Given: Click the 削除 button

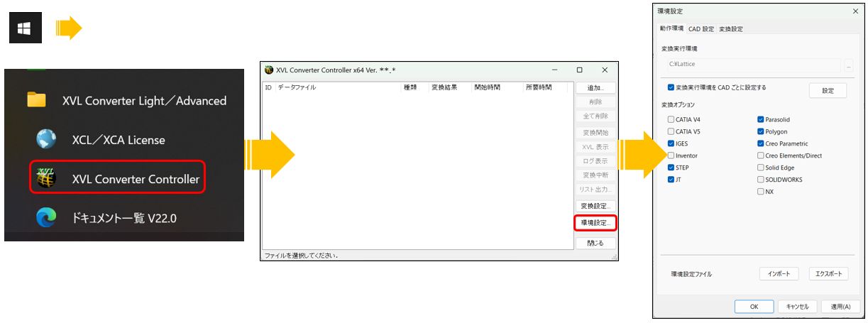Looking at the screenshot, I should click(x=595, y=102).
